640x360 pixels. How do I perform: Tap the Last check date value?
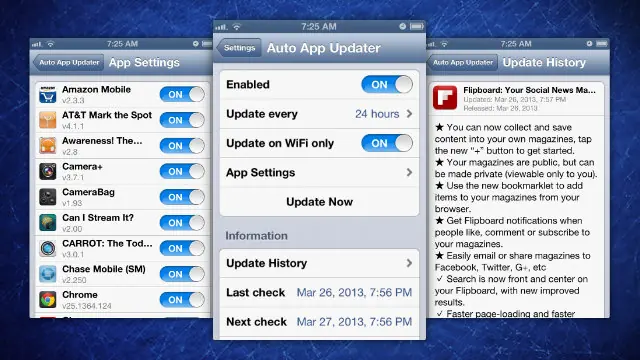click(x=354, y=293)
